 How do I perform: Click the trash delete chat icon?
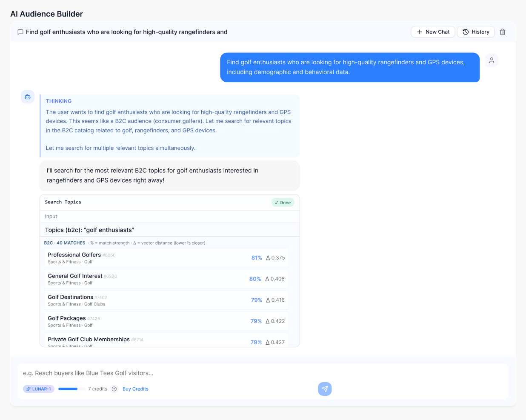(503, 32)
